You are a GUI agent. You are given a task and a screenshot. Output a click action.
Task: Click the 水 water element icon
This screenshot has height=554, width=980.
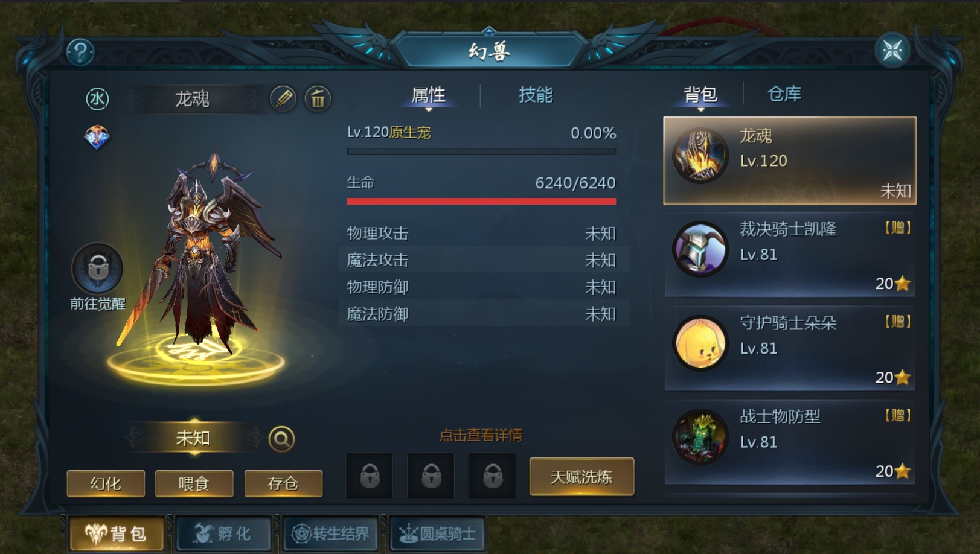(x=97, y=99)
